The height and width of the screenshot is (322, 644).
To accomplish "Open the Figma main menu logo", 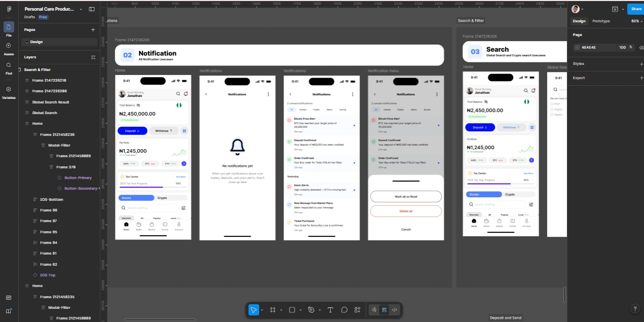I will point(9,9).
